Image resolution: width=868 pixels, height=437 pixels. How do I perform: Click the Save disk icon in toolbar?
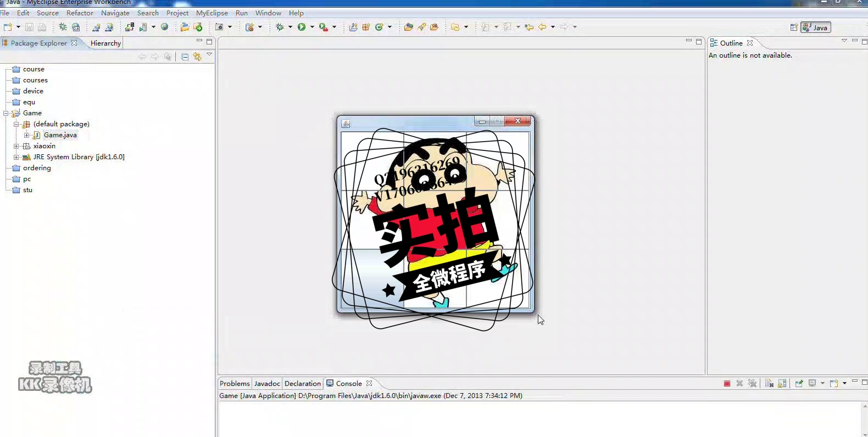click(x=29, y=27)
